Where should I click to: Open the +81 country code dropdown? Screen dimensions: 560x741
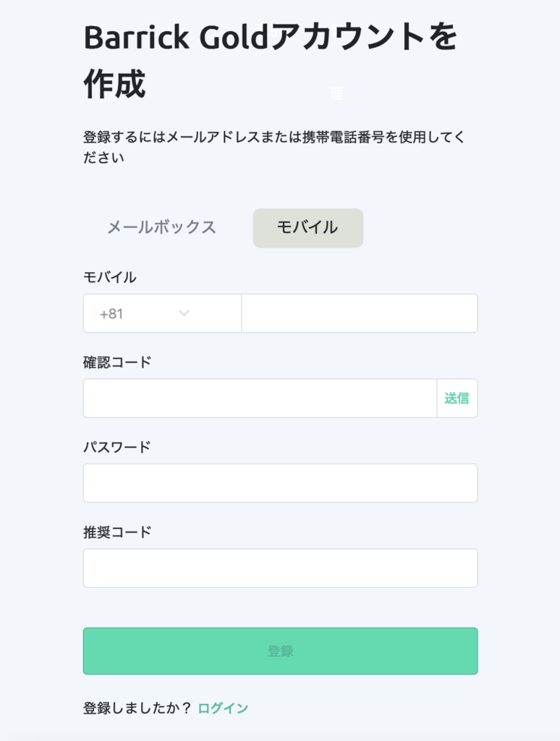point(162,313)
